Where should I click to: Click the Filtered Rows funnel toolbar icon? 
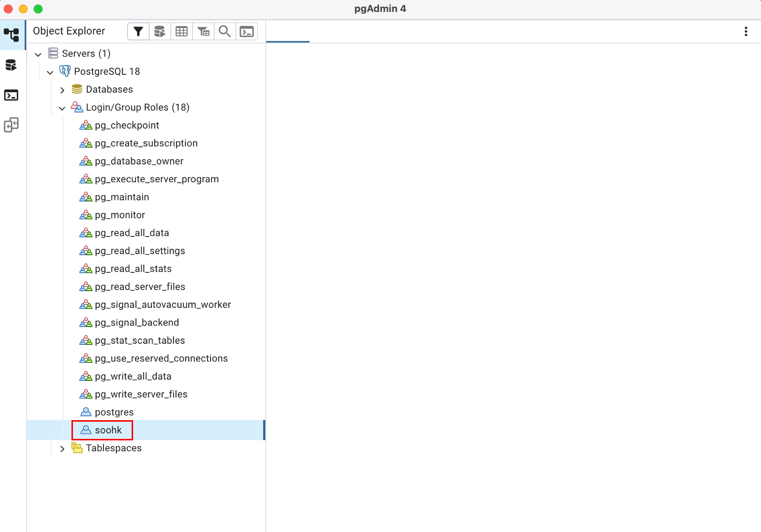(x=138, y=32)
